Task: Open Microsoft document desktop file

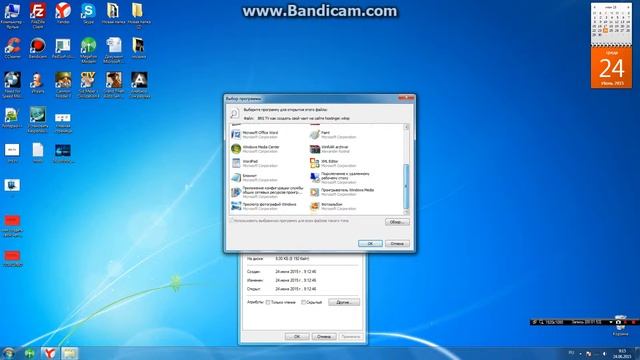Action: (113, 51)
